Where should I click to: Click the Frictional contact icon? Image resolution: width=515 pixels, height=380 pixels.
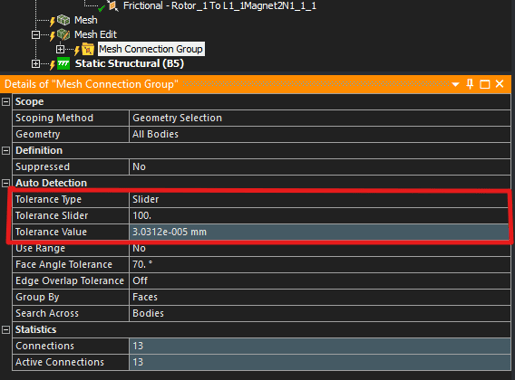(x=113, y=6)
